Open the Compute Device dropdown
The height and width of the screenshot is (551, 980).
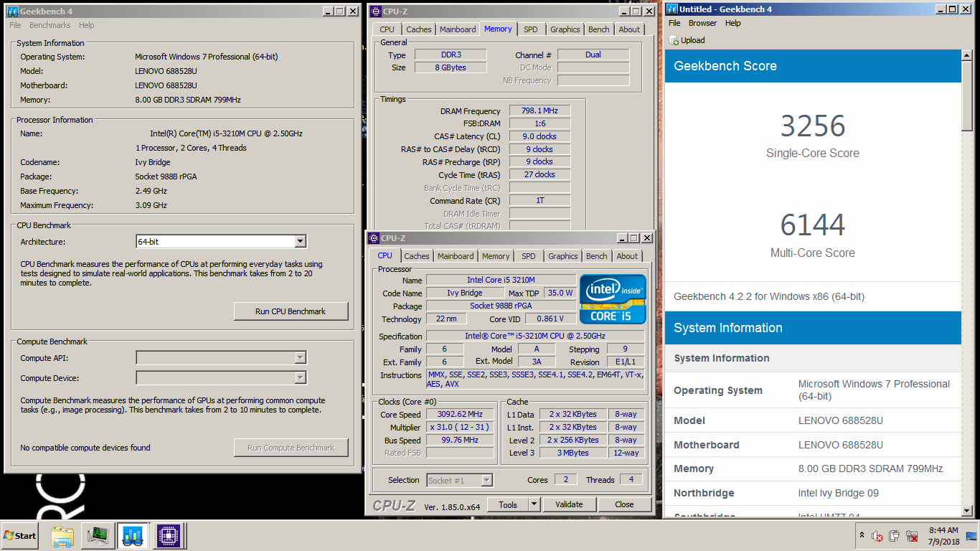tap(300, 377)
